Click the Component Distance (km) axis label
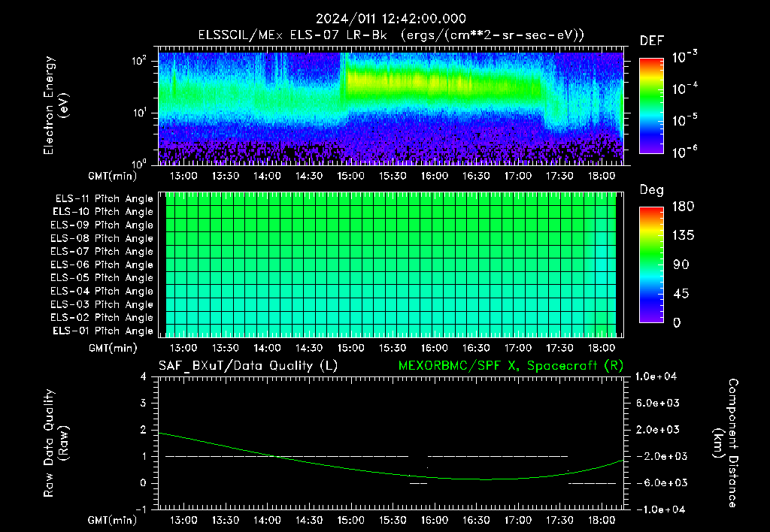The image size is (770, 532). (x=726, y=443)
